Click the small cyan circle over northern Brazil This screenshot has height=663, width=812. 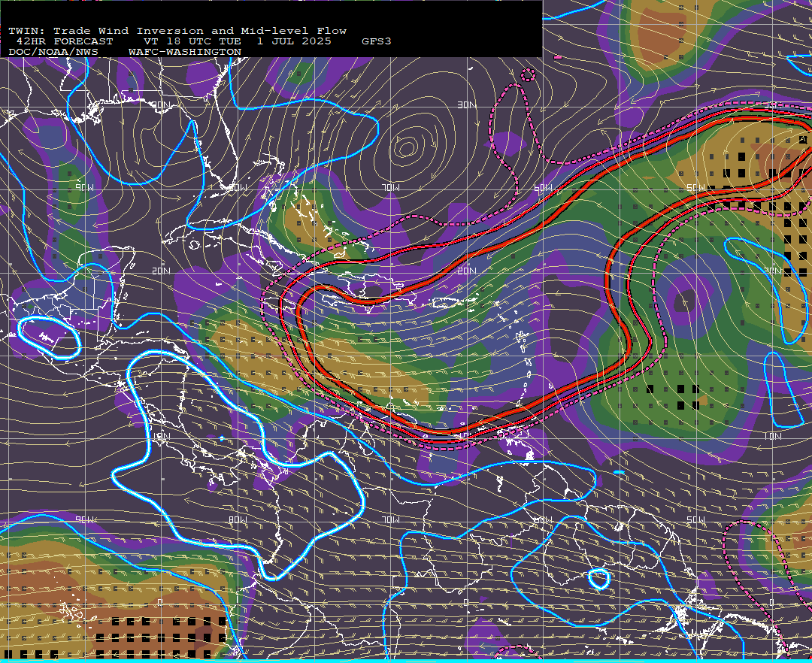click(x=599, y=579)
